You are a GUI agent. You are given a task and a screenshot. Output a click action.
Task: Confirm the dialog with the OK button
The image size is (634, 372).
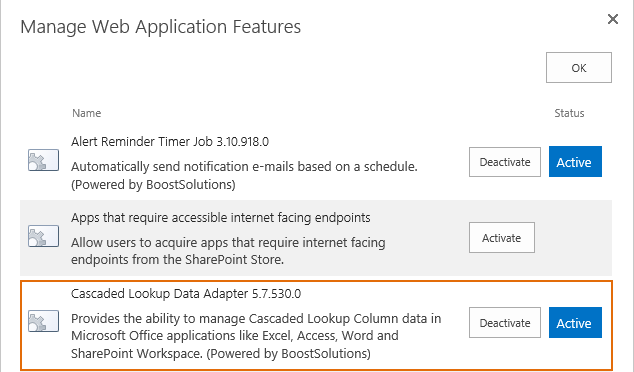579,68
